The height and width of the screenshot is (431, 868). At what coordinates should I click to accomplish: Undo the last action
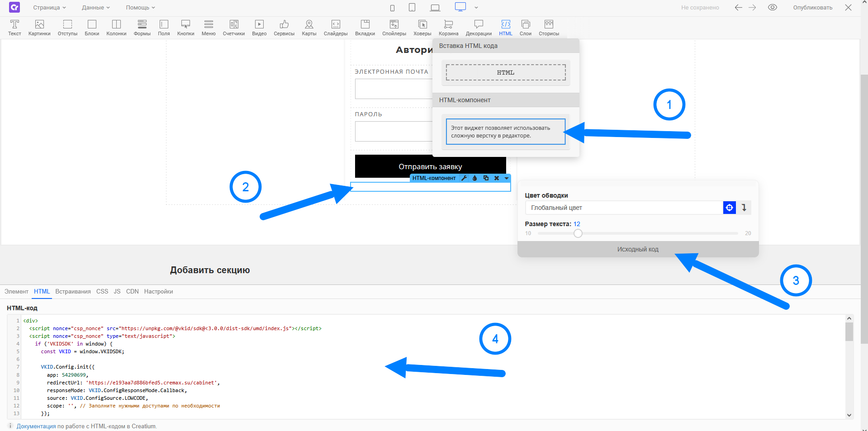(x=738, y=8)
